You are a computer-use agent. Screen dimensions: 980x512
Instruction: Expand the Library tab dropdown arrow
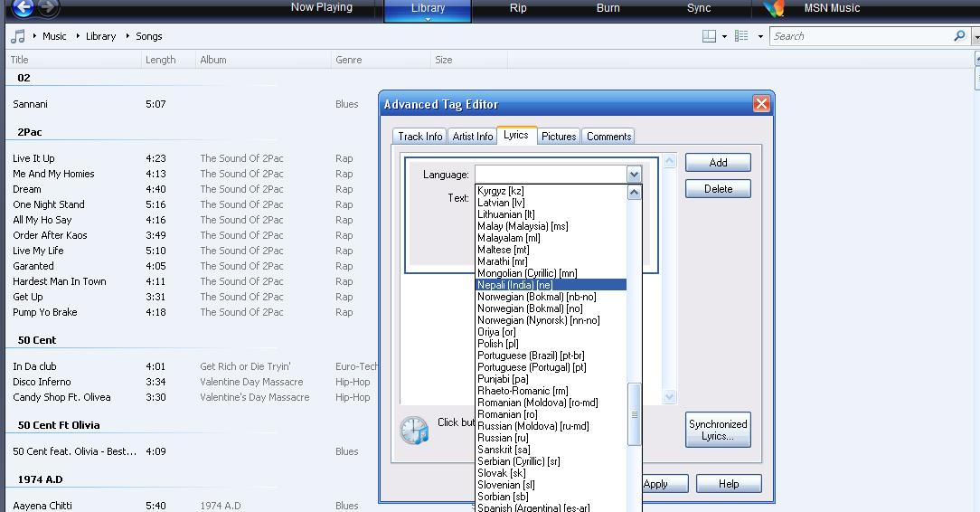pos(428,18)
